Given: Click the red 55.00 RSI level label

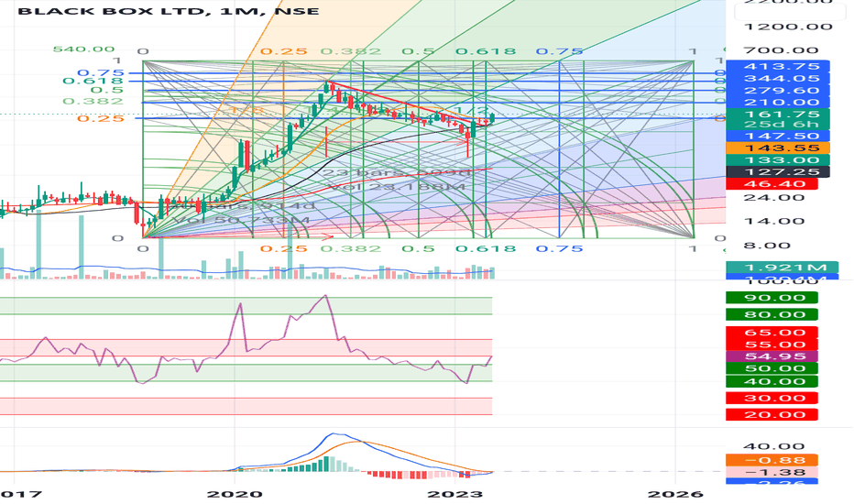Looking at the screenshot, I should pyautogui.click(x=772, y=345).
